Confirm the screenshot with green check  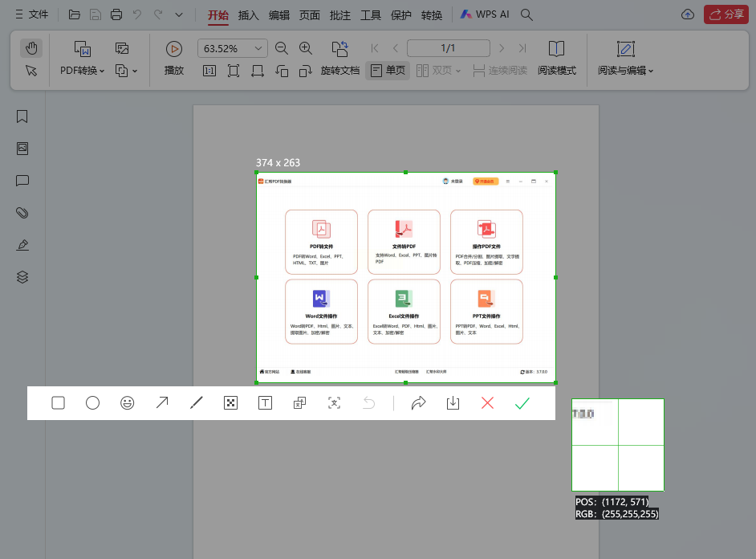pos(522,402)
